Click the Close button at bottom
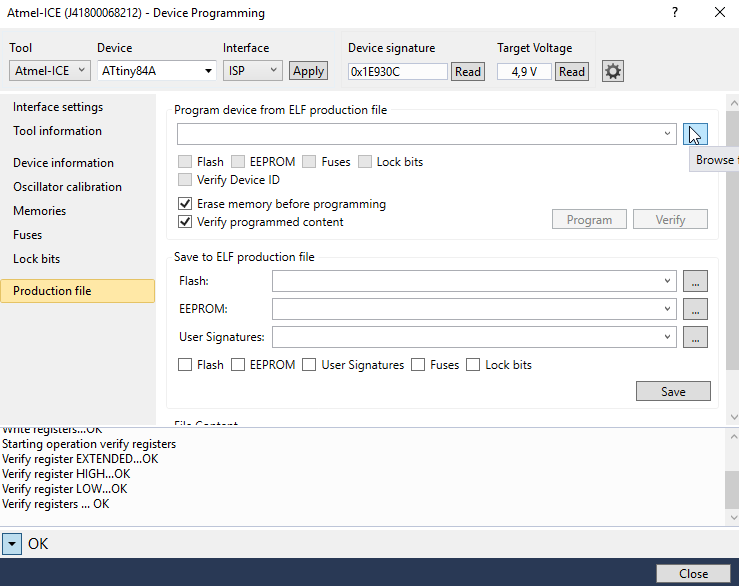 point(693,574)
